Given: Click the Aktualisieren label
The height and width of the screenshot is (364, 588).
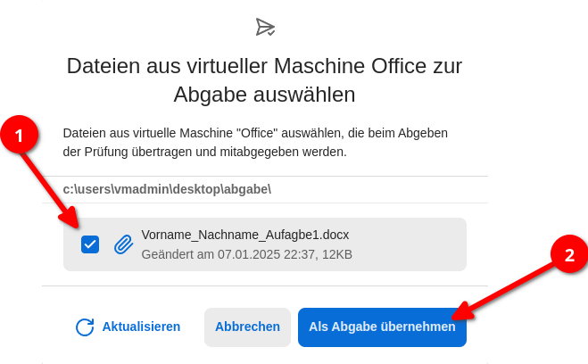Looking at the screenshot, I should [x=141, y=327].
